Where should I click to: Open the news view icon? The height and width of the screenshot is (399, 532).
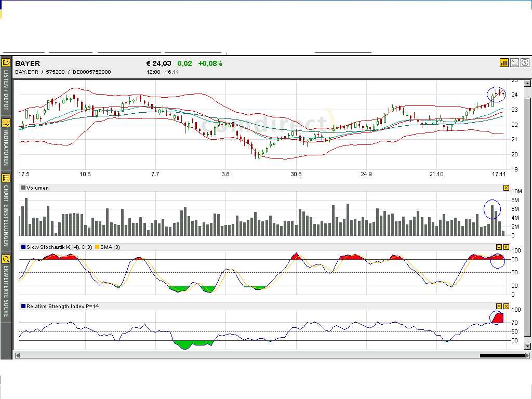click(x=514, y=63)
